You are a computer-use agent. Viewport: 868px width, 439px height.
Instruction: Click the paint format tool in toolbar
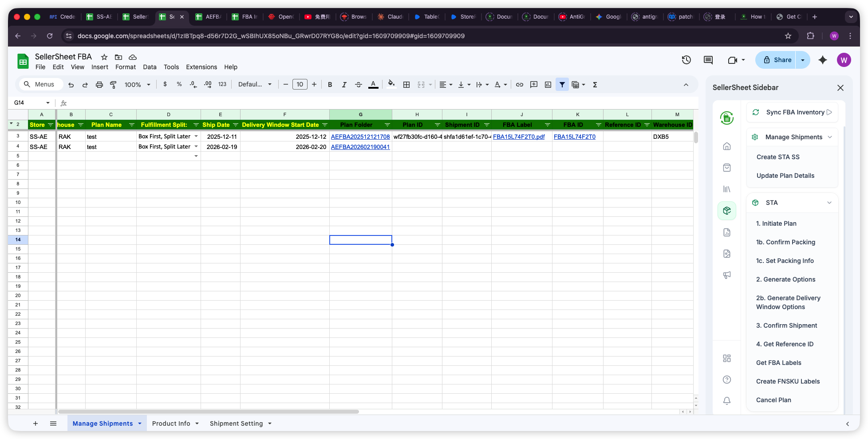(113, 84)
